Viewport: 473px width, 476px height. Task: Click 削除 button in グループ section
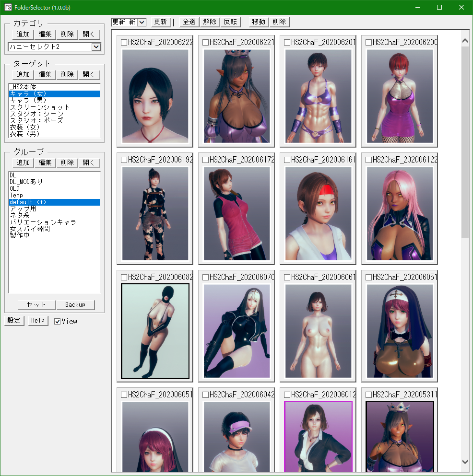tap(67, 163)
